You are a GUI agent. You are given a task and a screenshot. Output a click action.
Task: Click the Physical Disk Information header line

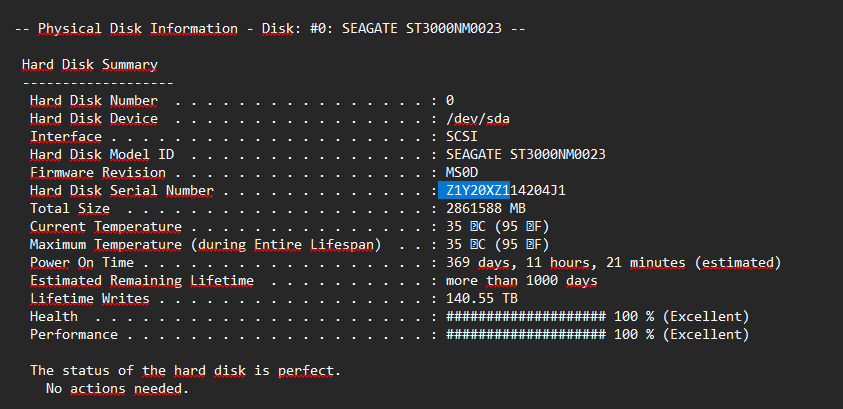click(x=270, y=28)
